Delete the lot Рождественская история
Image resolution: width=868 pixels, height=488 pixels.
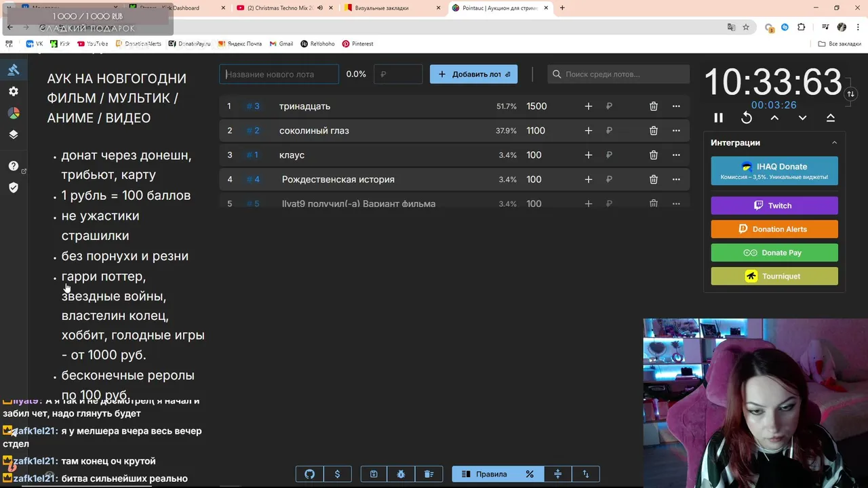(x=654, y=180)
